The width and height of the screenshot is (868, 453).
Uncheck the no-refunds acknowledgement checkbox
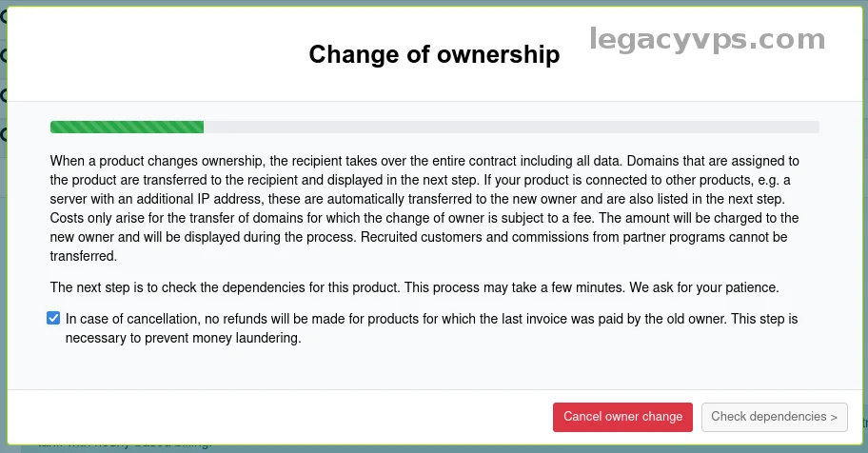(53, 319)
